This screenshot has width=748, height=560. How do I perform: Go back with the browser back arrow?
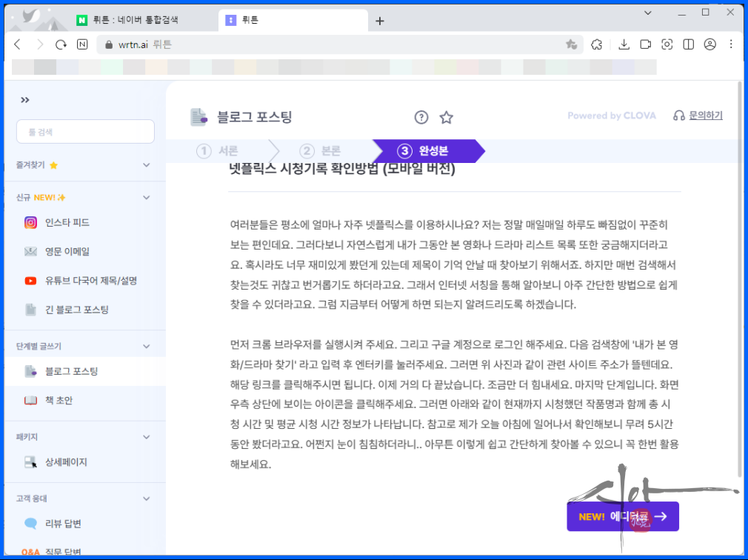click(18, 44)
